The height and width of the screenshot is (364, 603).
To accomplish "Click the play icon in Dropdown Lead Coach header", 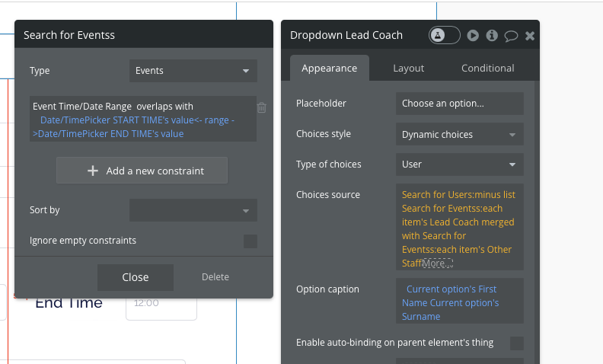I will click(x=474, y=35).
